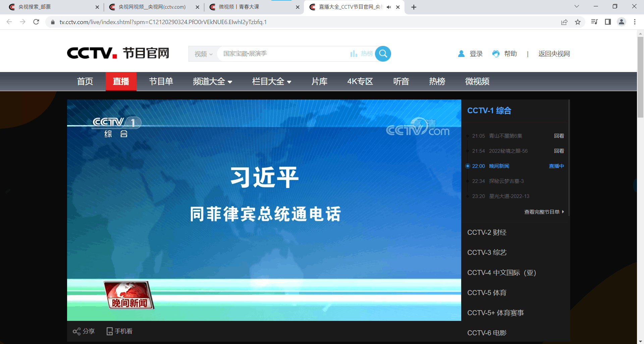The height and width of the screenshot is (344, 644).
Task: Open the media control icon in toolbar
Action: (594, 22)
